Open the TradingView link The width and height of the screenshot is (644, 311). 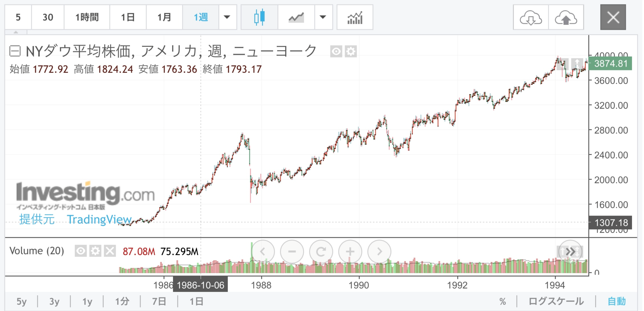tap(99, 219)
